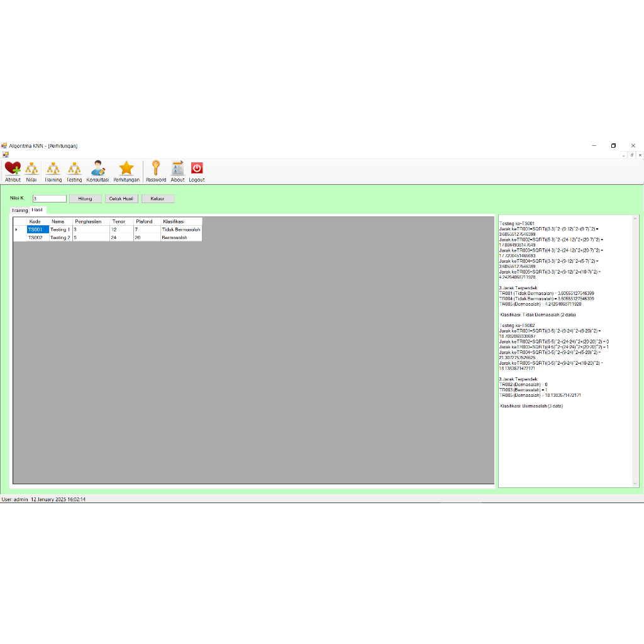Switch to the Training tab
Viewport: 644px width, 644px height.
[19, 211]
